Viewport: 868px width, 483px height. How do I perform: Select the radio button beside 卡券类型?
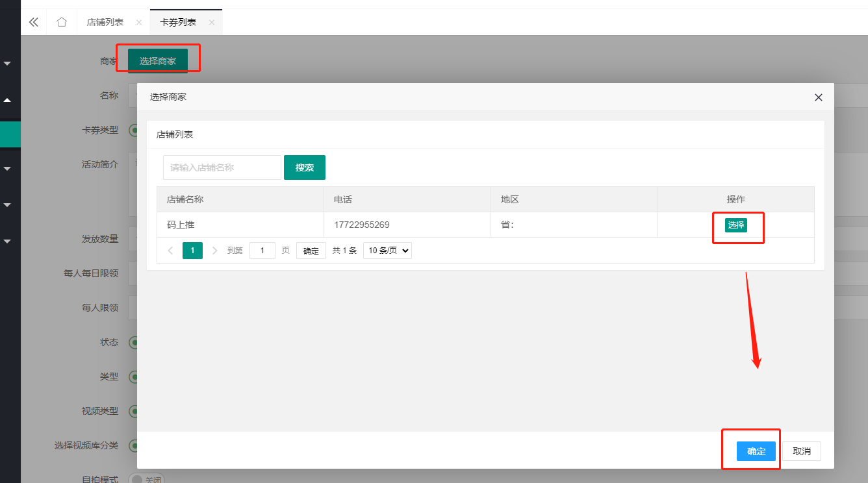pyautogui.click(x=133, y=130)
